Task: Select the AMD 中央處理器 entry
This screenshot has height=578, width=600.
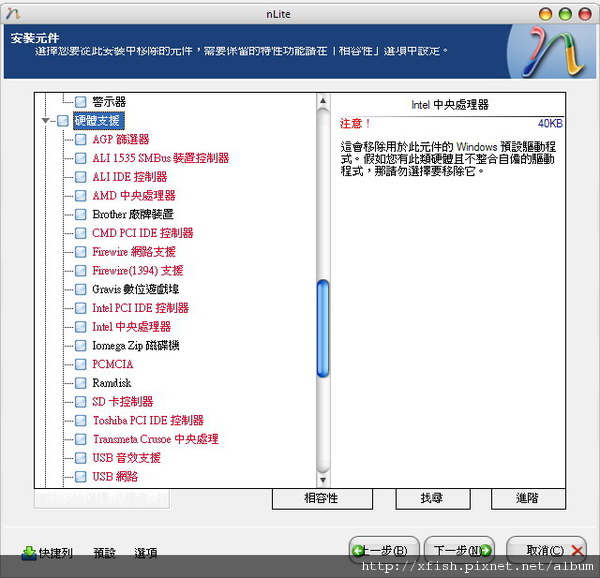Action: (134, 195)
